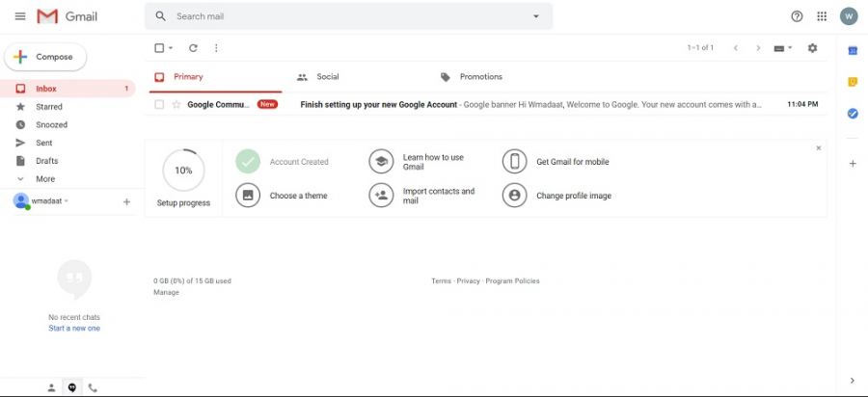Tick the checkbox for the Google Community email
The height and width of the screenshot is (397, 868).
tap(159, 104)
